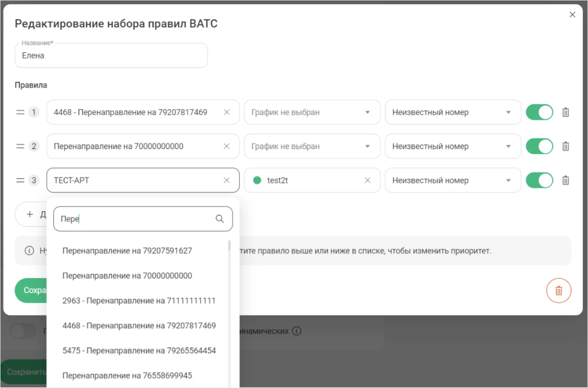Pick '5475 - Перенаправление на 79265564454'
588x388 pixels.
[137, 350]
